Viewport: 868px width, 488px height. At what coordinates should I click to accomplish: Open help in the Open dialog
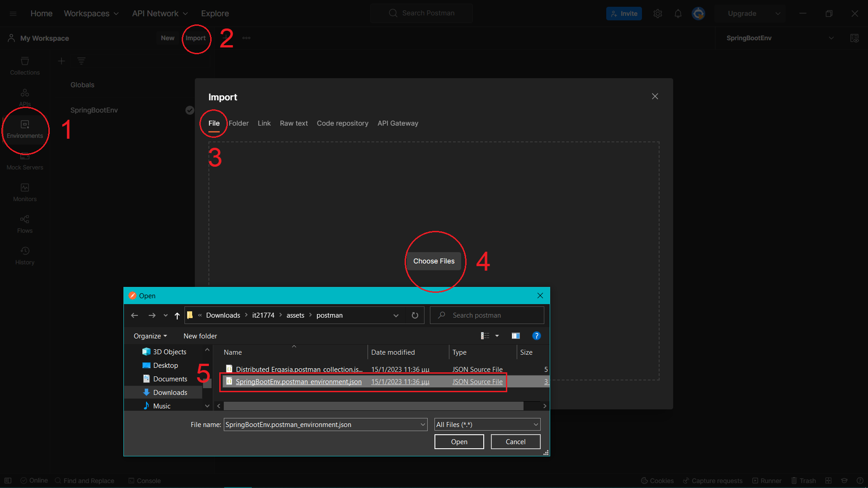coord(537,336)
